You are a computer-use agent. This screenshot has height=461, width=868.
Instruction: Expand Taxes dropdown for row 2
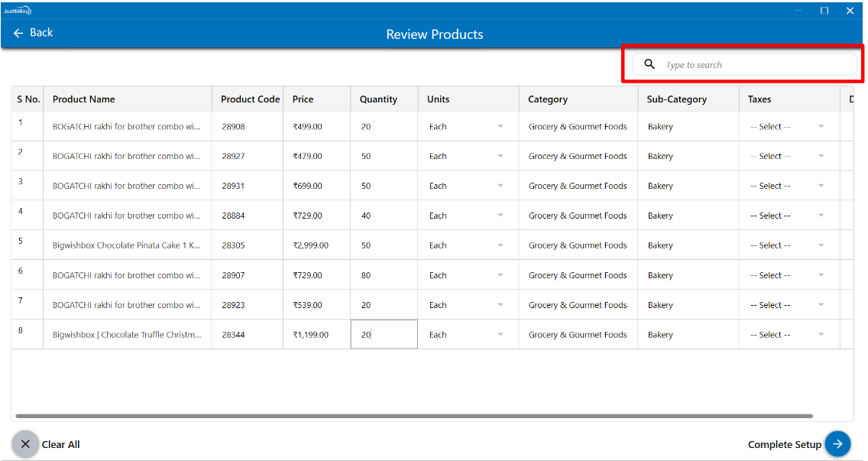pos(788,157)
